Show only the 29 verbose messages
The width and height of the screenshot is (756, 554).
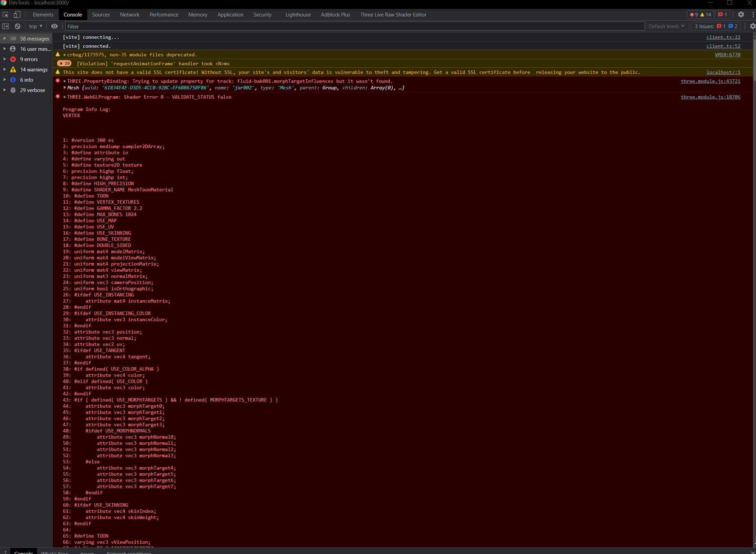point(33,90)
